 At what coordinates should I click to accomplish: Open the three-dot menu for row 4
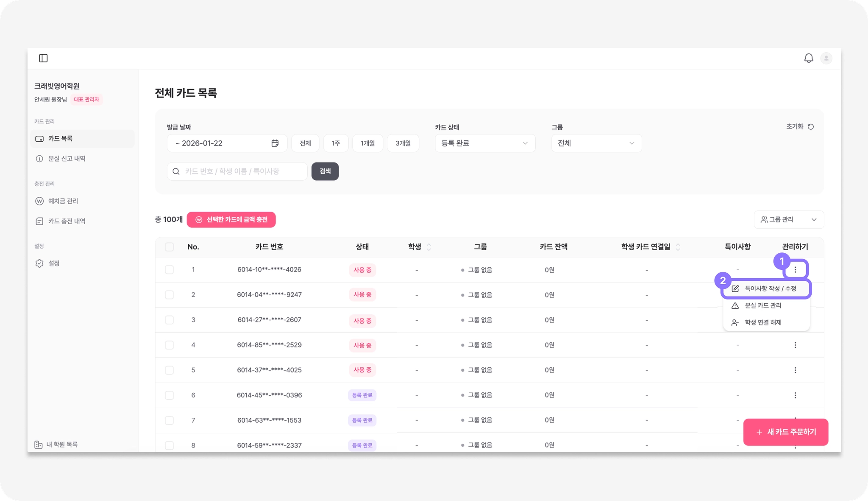[795, 345]
